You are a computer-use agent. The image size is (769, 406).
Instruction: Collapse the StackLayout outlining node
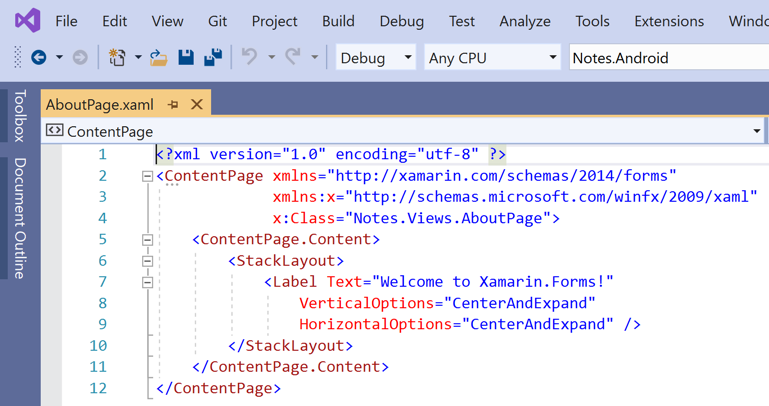pos(147,261)
